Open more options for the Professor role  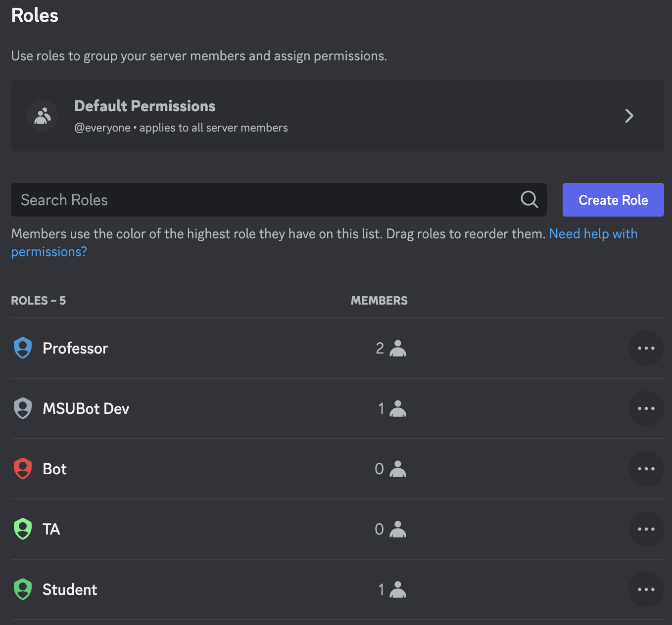point(646,348)
